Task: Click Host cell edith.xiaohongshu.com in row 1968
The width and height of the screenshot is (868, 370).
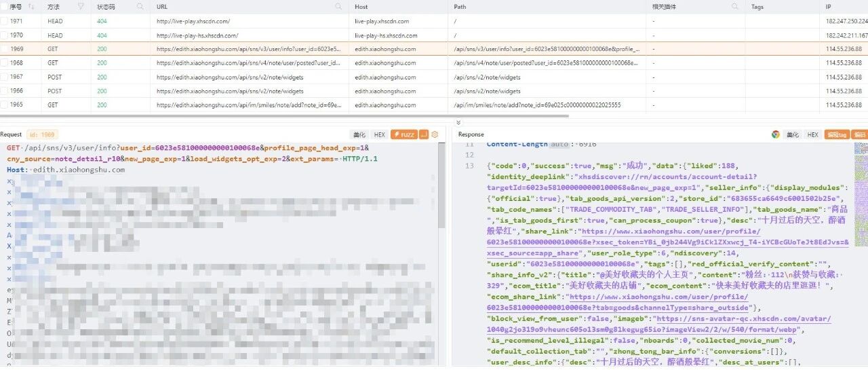Action: coord(387,63)
